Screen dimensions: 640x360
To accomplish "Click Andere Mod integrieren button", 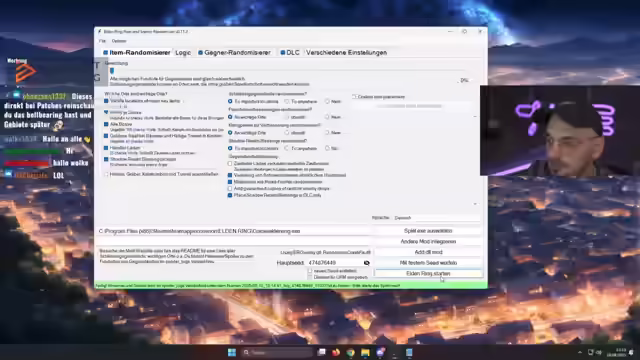I will click(428, 242).
